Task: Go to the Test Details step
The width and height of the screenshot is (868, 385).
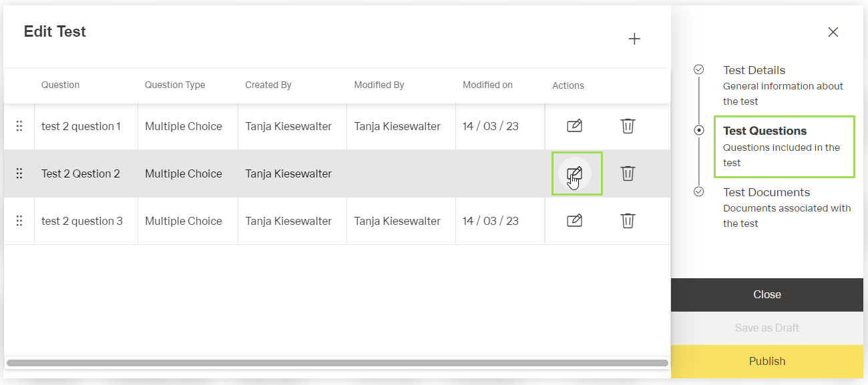Action: (x=754, y=70)
